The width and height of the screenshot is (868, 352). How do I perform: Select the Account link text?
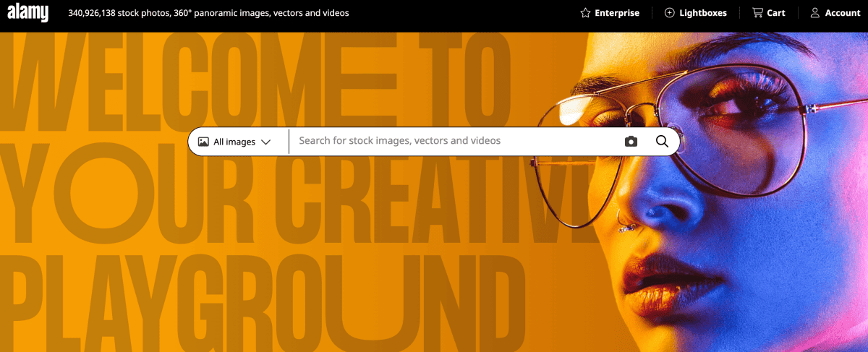point(842,13)
